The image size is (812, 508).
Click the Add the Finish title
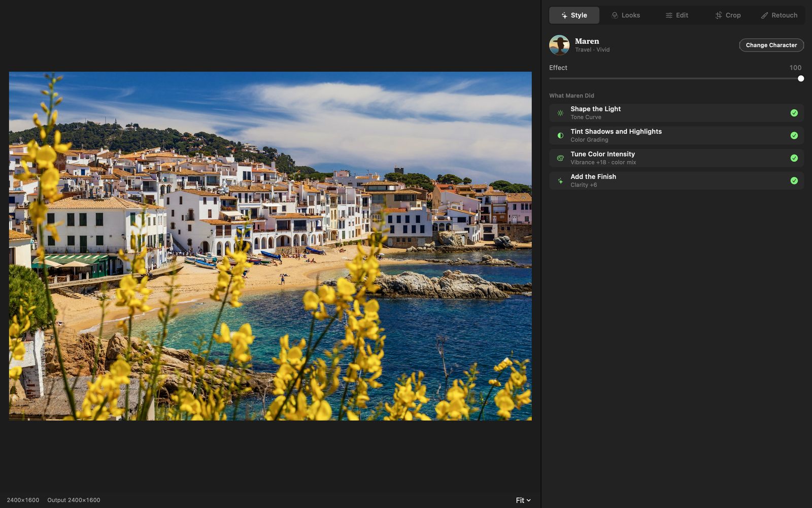(x=593, y=177)
